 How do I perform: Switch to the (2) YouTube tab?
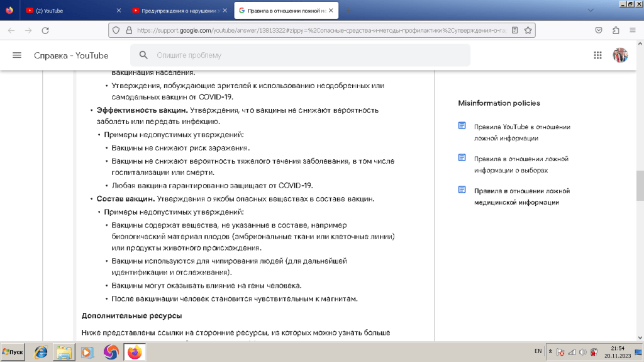point(69,11)
